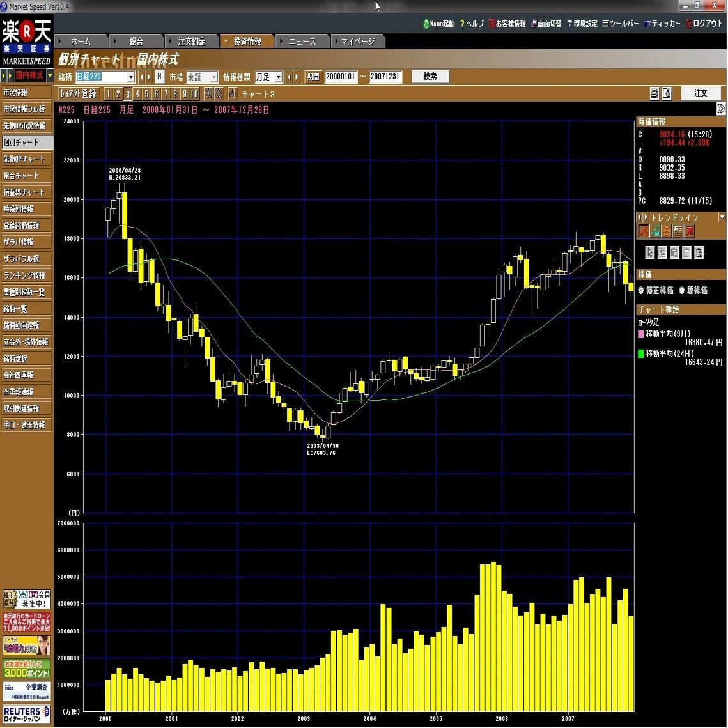Select the list settings icon in trendline panel

pos(678,230)
